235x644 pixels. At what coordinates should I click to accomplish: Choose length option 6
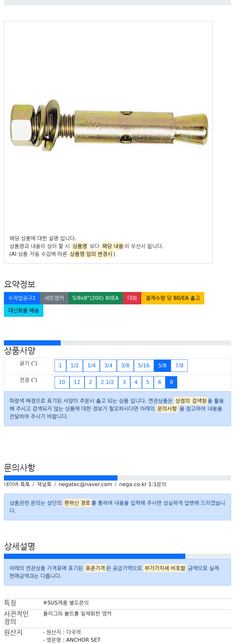click(x=160, y=382)
